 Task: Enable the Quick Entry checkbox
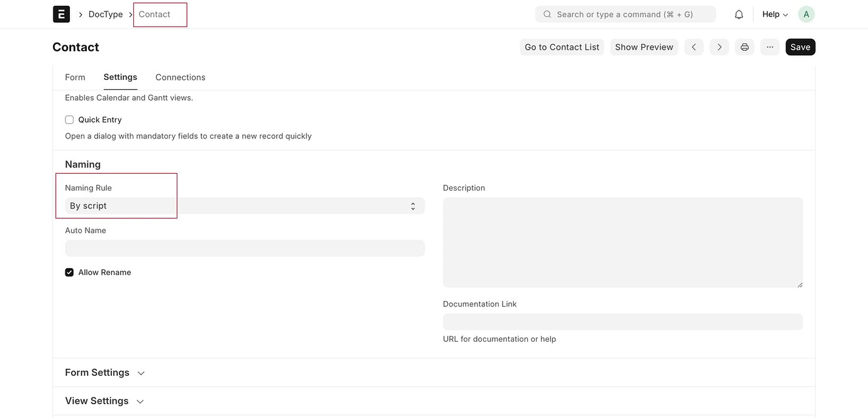tap(69, 118)
